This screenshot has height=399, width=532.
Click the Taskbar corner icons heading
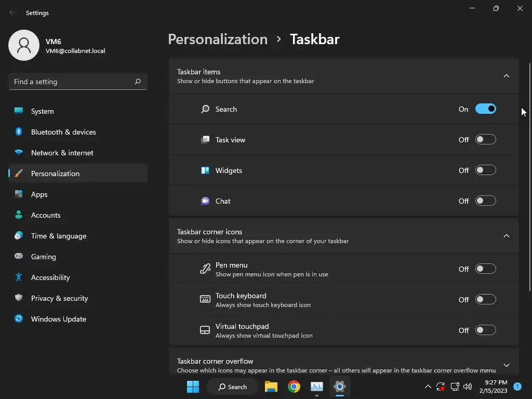(x=210, y=232)
